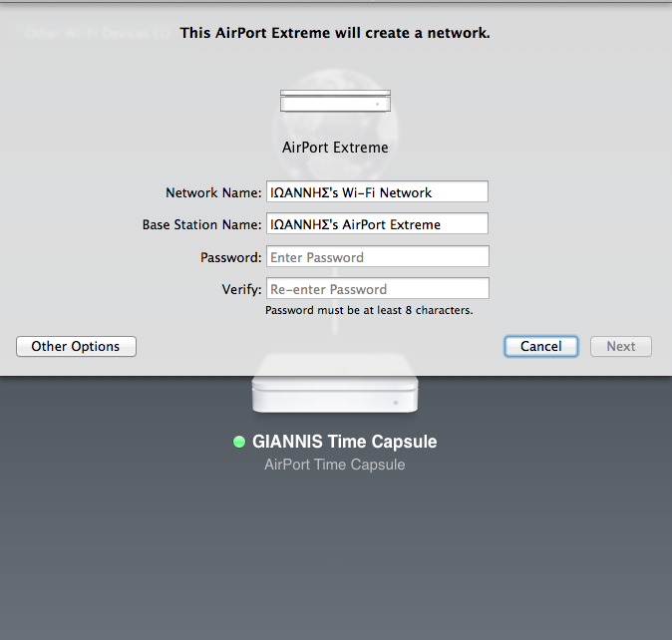Click the 'AirPort Extreme' device caption

coord(335,148)
